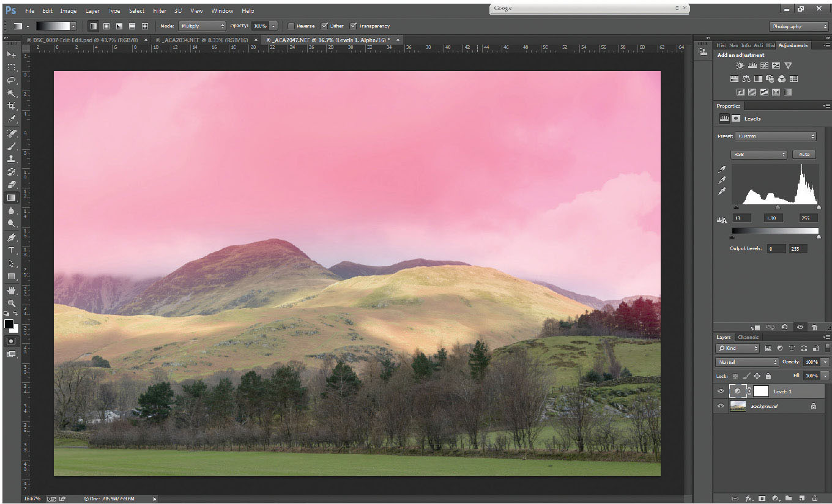Click the midtone 1.00 input field

774,218
